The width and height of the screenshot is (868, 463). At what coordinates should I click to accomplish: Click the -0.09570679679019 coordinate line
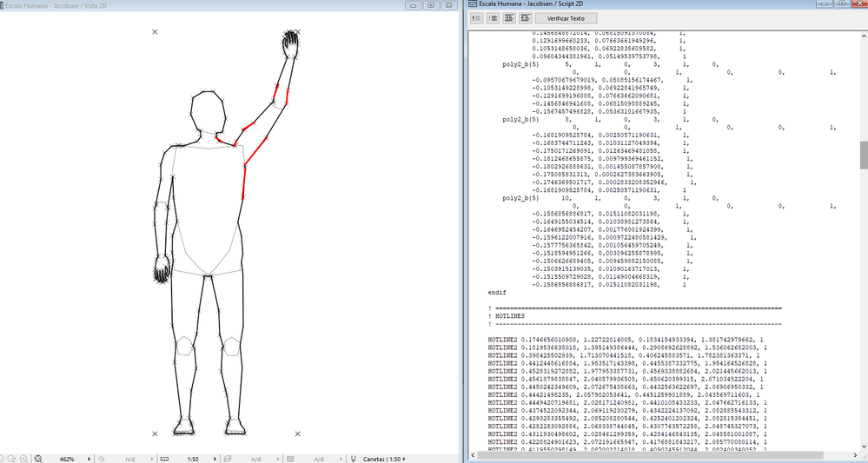click(x=611, y=80)
